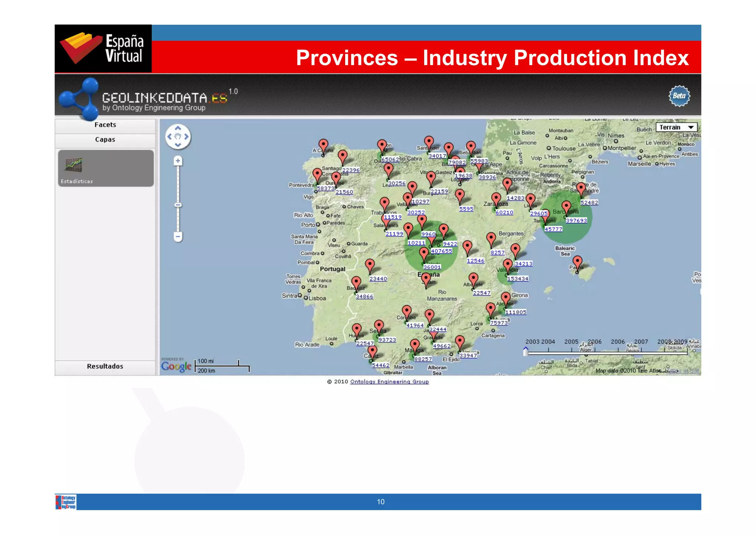
Task: Open the Resultados panel header
Action: (105, 367)
